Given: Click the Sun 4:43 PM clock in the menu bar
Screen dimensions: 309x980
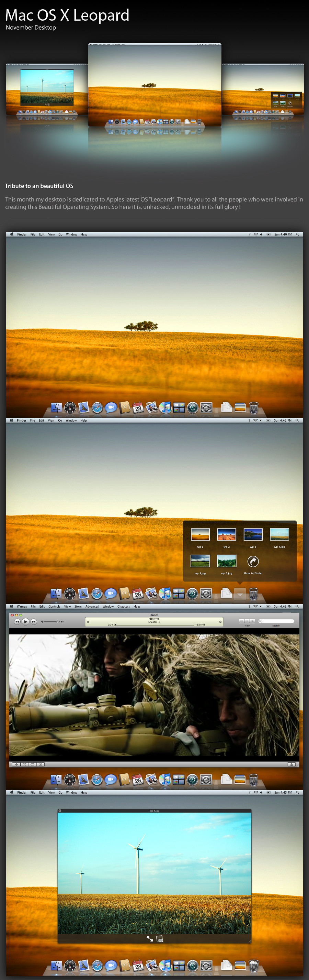Looking at the screenshot, I should [x=283, y=607].
